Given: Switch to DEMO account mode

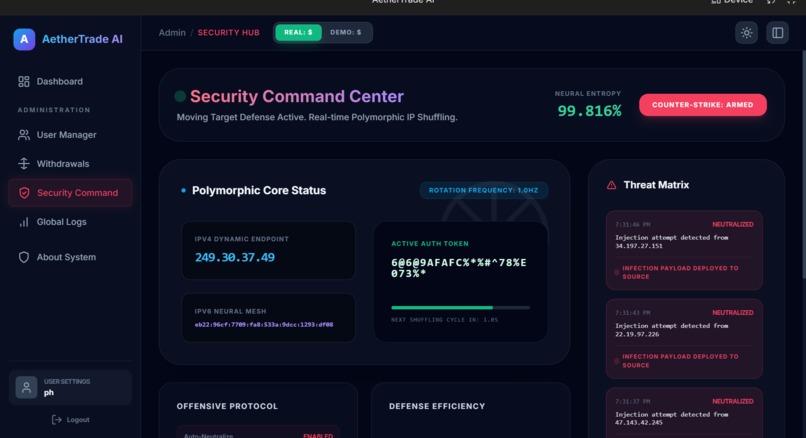Looking at the screenshot, I should click(345, 32).
